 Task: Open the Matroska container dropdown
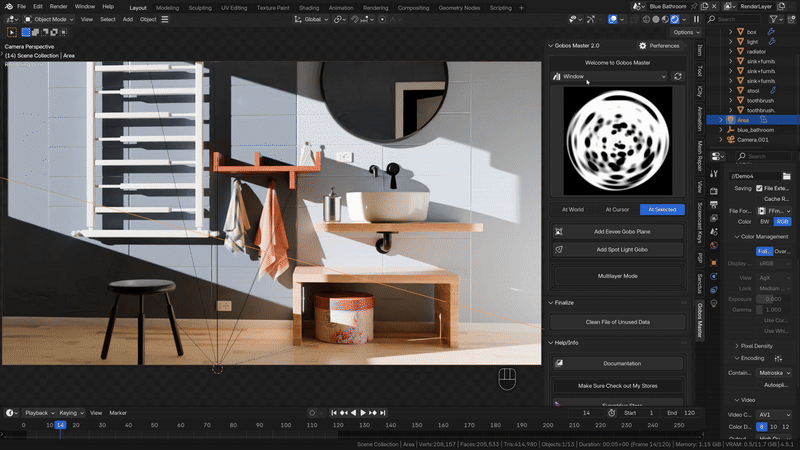(x=773, y=373)
